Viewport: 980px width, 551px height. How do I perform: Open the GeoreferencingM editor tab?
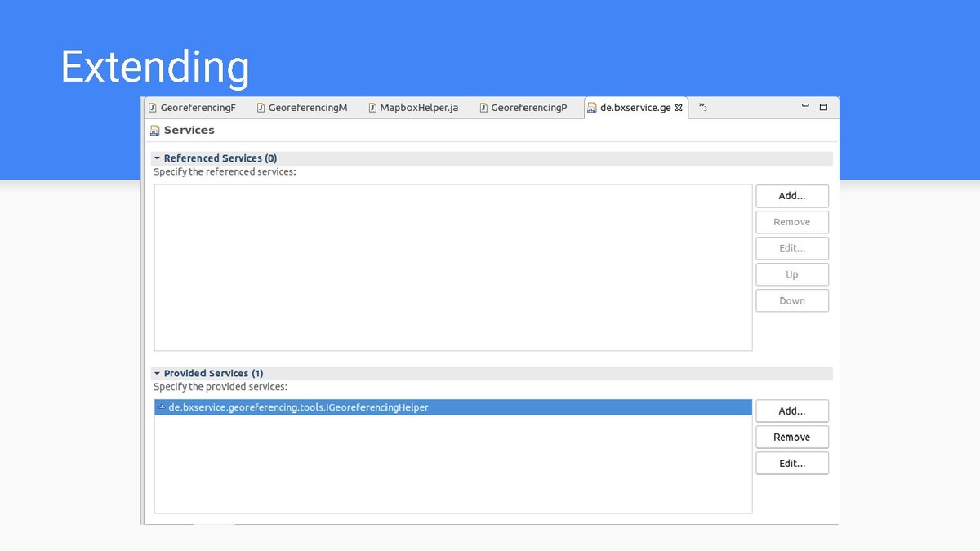(x=307, y=108)
